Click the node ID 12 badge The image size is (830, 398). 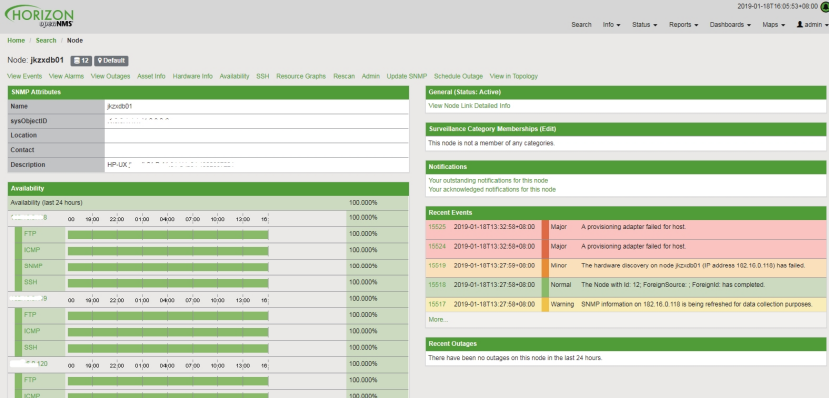81,61
